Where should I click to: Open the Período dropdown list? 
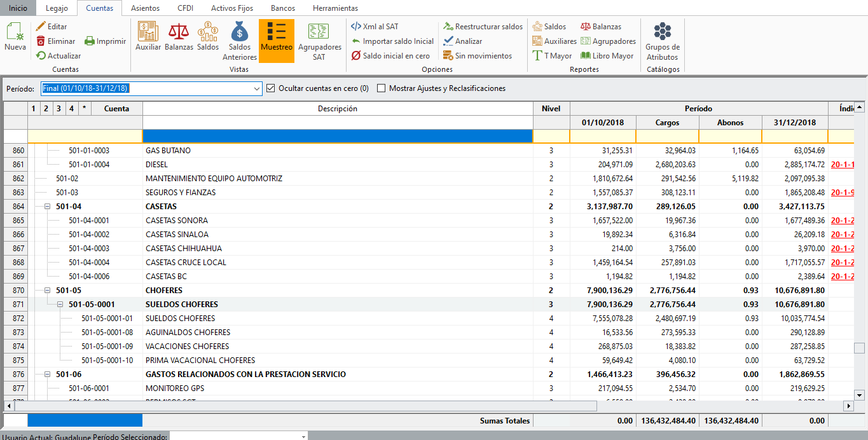(256, 88)
